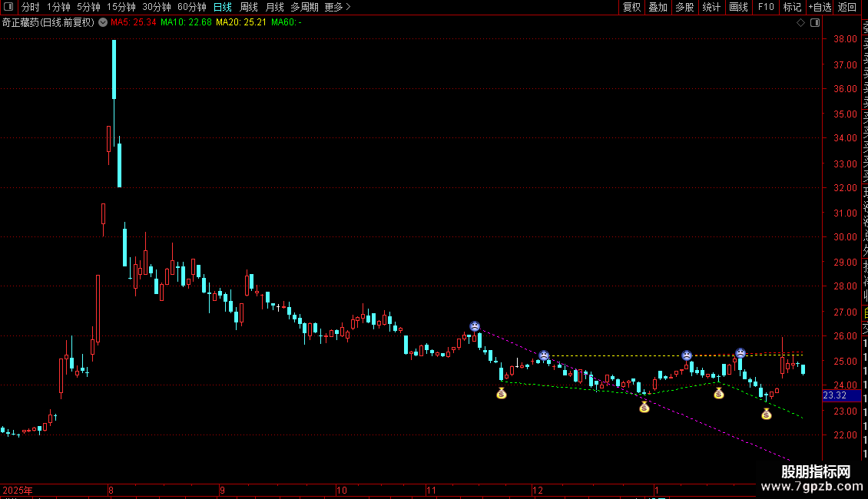The image size is (868, 499).
Task: Click the sad-face sell marker near 26.00 in November
Action: point(475,326)
